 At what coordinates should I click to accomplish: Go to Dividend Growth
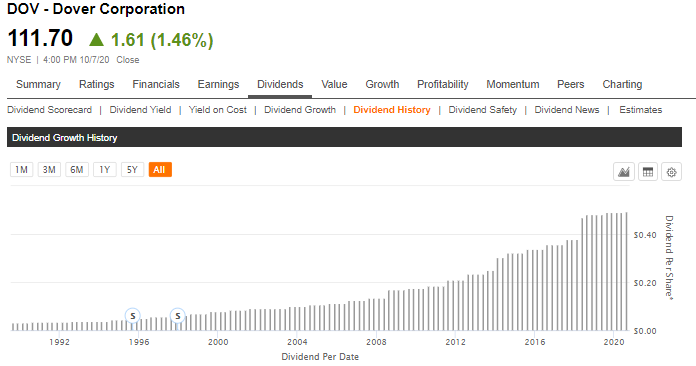click(x=300, y=110)
